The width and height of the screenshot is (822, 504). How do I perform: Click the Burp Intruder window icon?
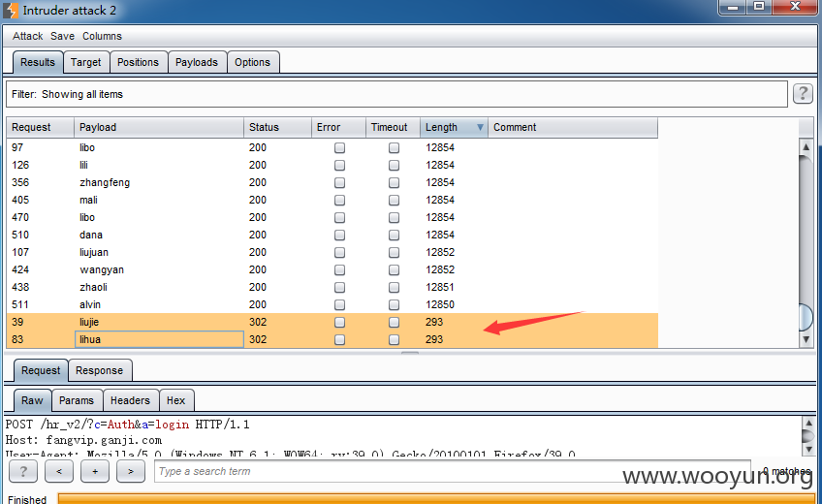10,10
